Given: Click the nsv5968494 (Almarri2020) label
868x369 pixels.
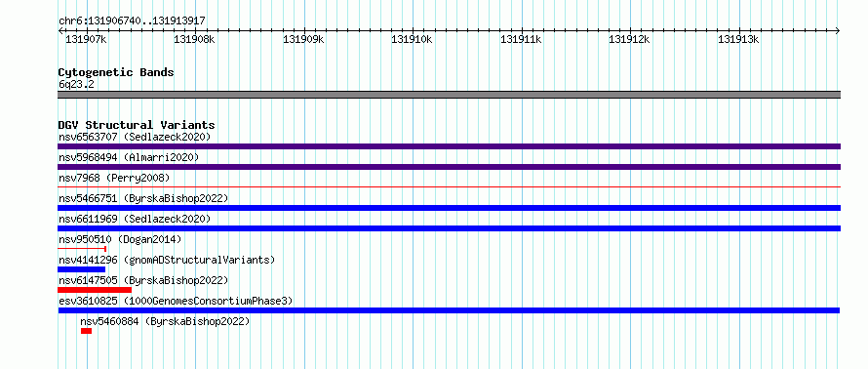Looking at the screenshot, I should [129, 157].
